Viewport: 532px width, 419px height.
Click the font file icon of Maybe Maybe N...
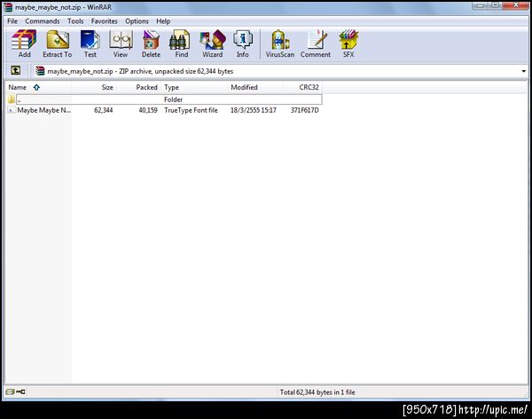(12, 110)
